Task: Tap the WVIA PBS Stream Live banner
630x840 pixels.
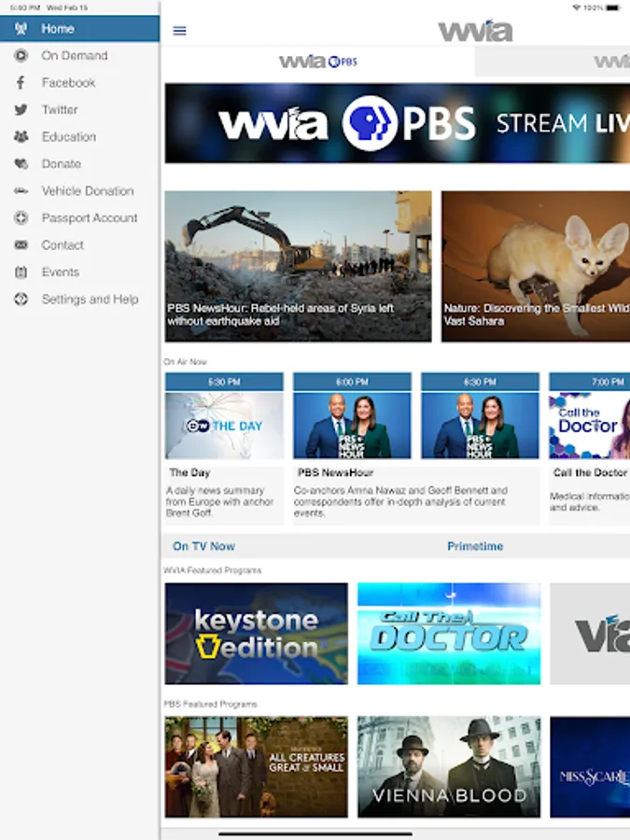Action: (x=397, y=123)
